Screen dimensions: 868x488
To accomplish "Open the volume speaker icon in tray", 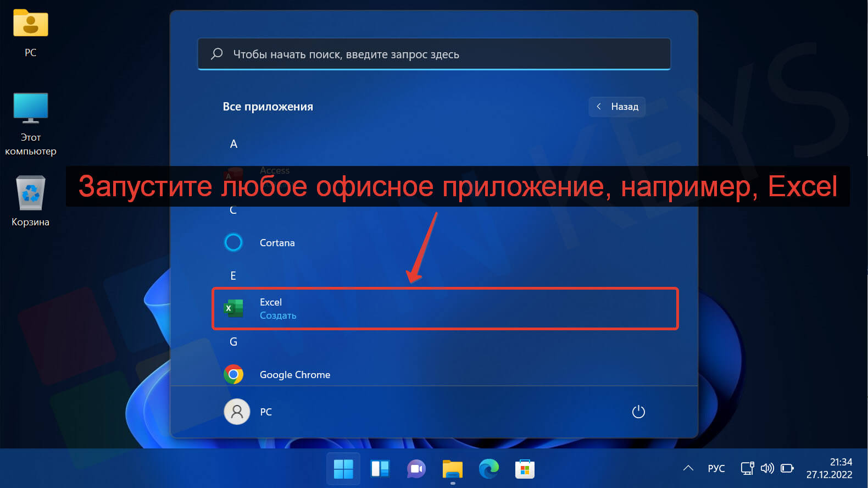I will (x=767, y=469).
